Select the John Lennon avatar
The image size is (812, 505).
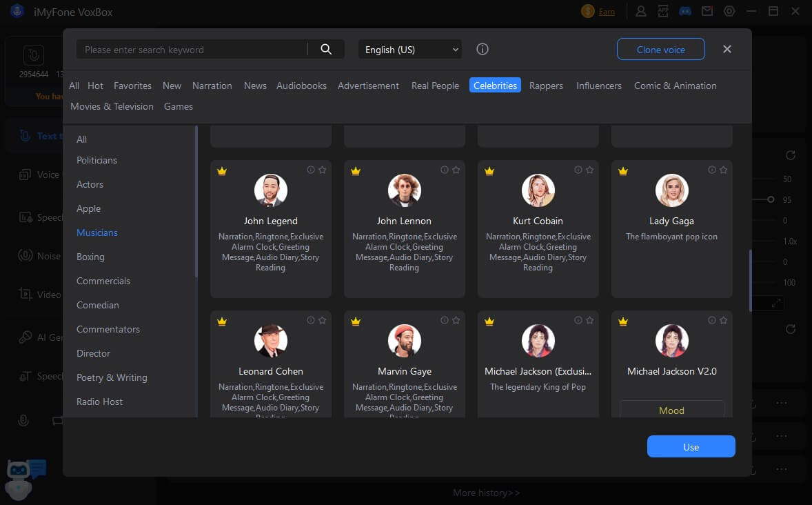[x=405, y=190]
